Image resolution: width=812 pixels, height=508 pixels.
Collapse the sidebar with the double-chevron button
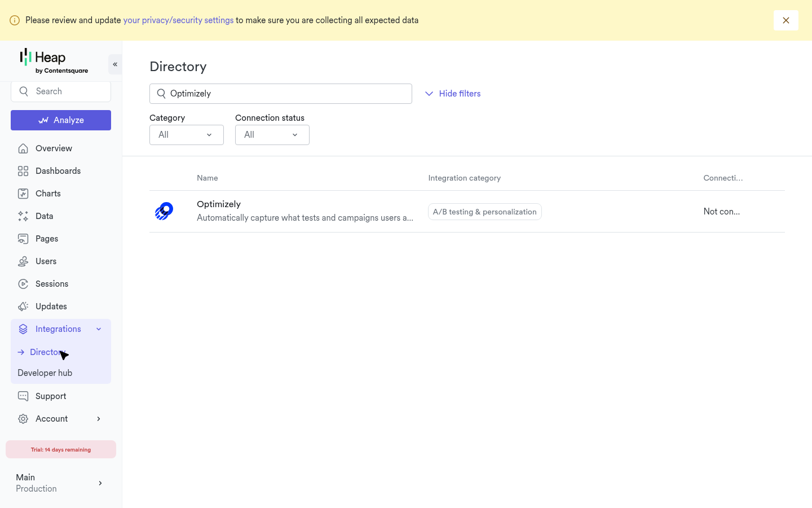point(115,64)
